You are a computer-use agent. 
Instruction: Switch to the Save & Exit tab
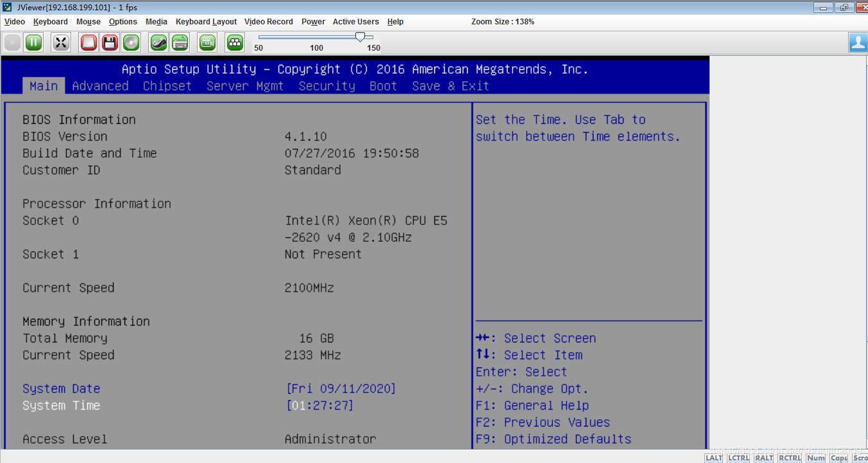click(x=450, y=86)
